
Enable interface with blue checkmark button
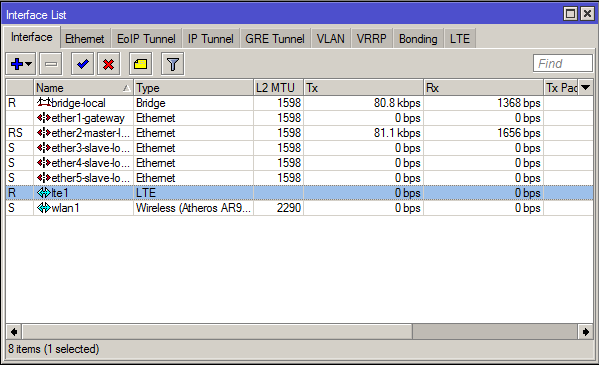pyautogui.click(x=83, y=64)
